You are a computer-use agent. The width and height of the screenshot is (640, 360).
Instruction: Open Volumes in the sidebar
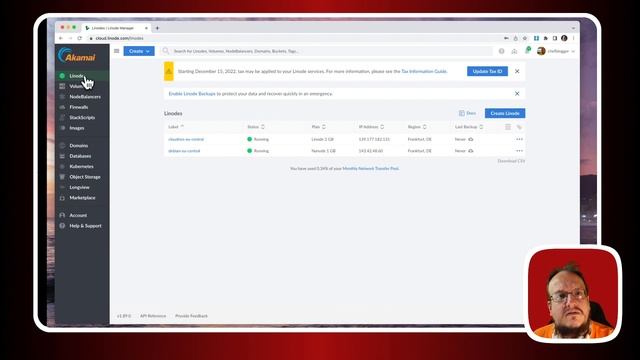(82, 86)
